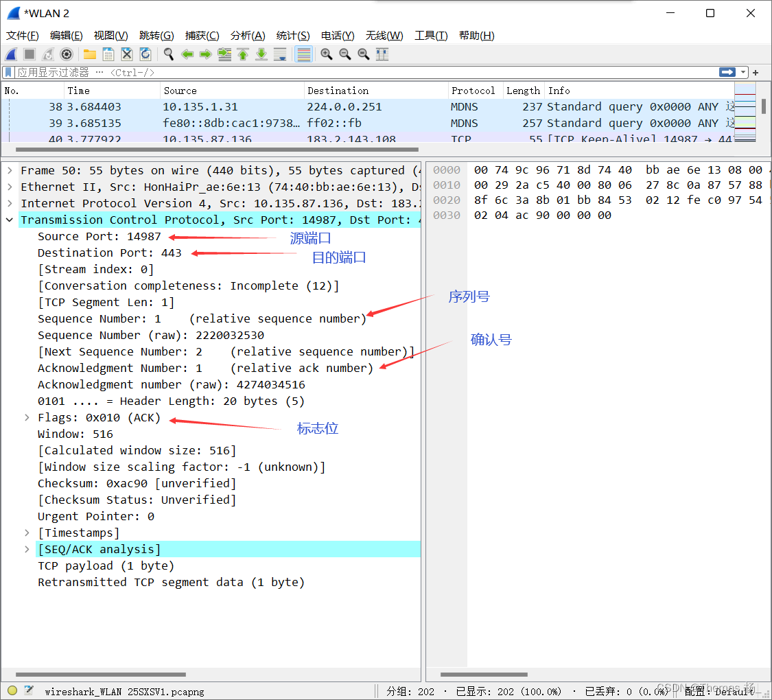Save this capture file
The width and height of the screenshot is (772, 700).
pos(108,54)
